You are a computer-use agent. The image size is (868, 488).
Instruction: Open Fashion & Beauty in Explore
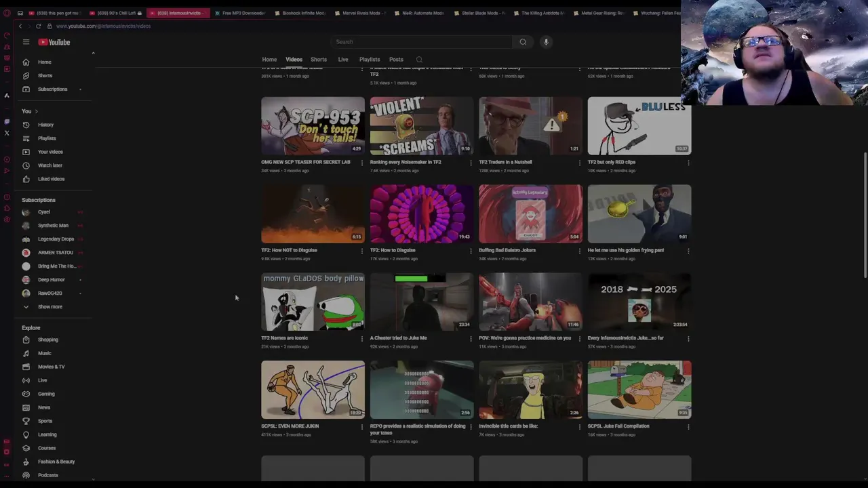coord(57,462)
